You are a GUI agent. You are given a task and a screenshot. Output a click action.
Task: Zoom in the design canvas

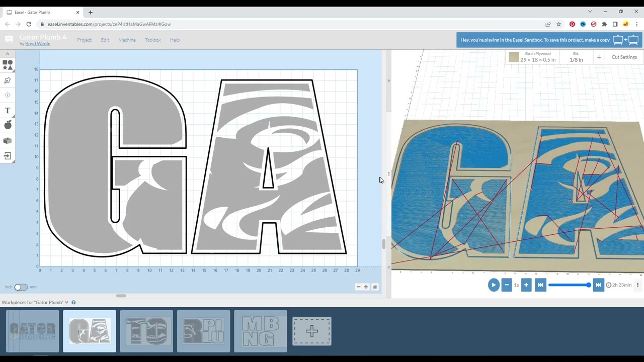tap(366, 287)
